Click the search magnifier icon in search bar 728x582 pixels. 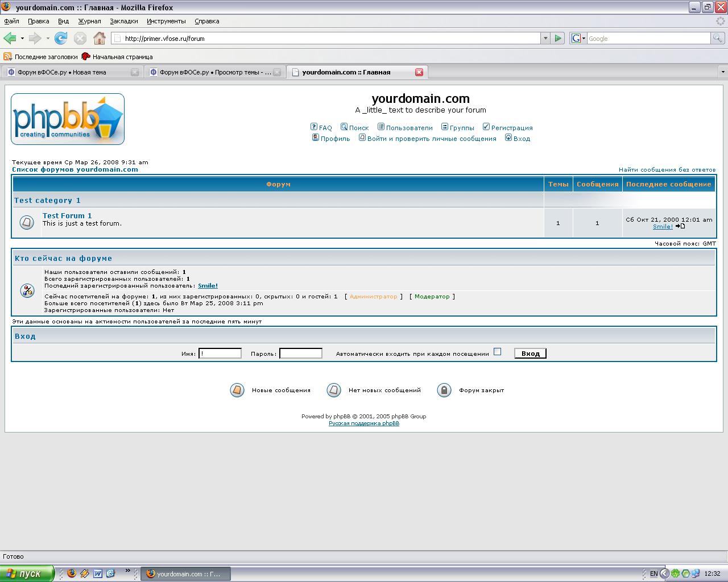(x=718, y=38)
